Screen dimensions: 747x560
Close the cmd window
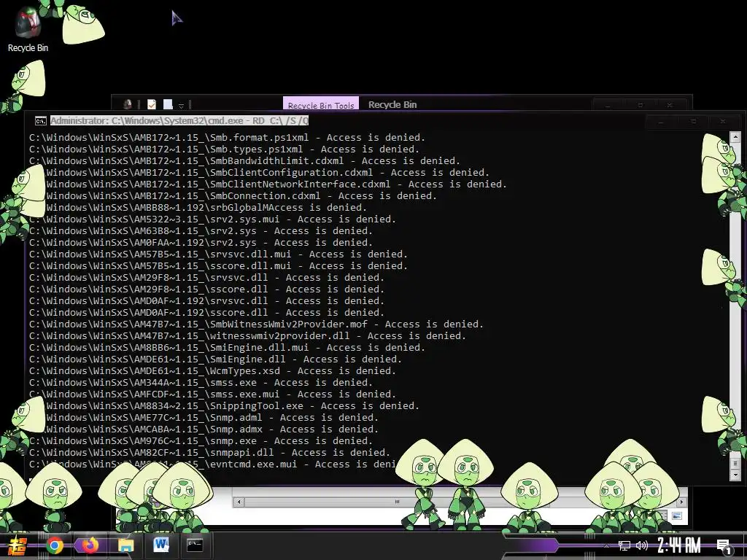(723, 122)
